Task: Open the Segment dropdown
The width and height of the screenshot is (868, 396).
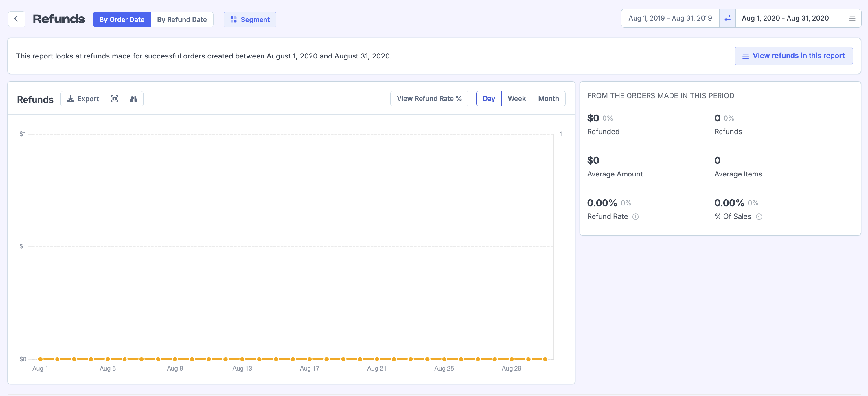Action: click(x=250, y=20)
